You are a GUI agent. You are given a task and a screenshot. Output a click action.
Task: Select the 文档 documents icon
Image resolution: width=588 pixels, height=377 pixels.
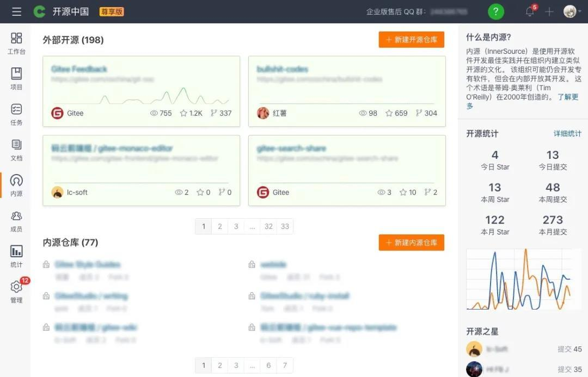tap(16, 145)
